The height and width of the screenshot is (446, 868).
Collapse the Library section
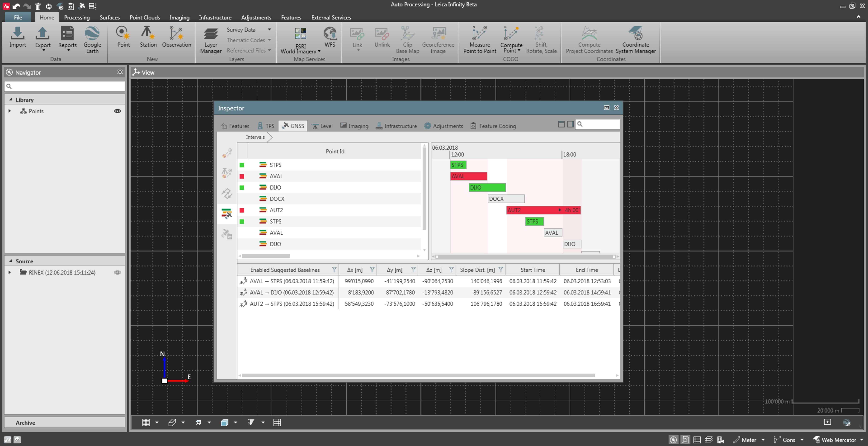point(10,100)
